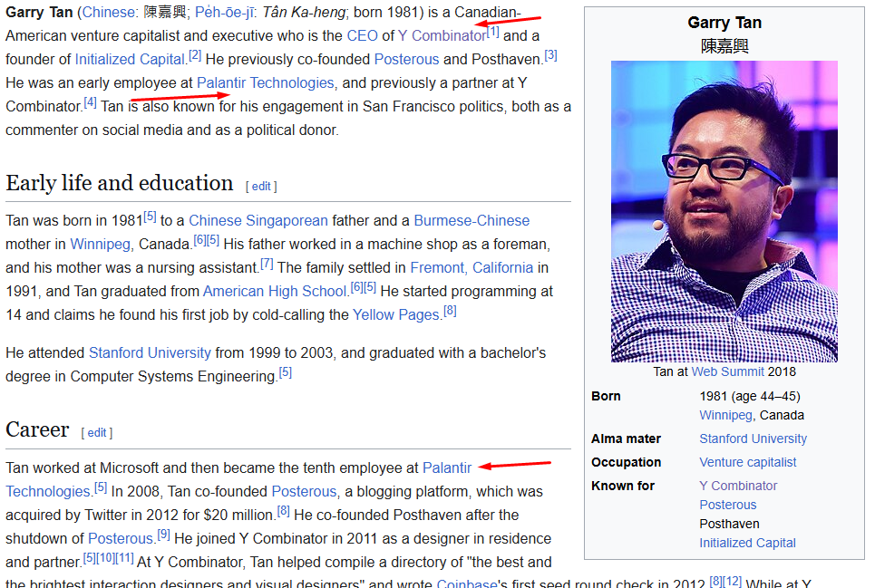Open the Burmese-Chinese link
Viewport: 875px width, 588px height.
pyautogui.click(x=472, y=221)
